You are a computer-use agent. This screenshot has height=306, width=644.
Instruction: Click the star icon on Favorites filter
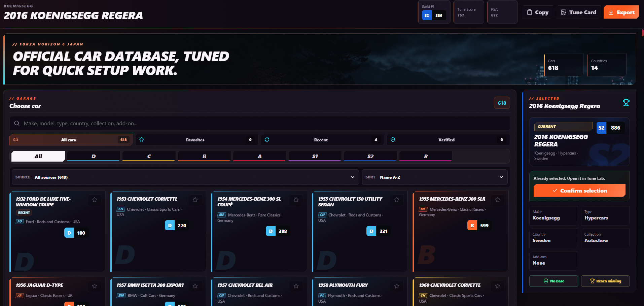coord(142,140)
